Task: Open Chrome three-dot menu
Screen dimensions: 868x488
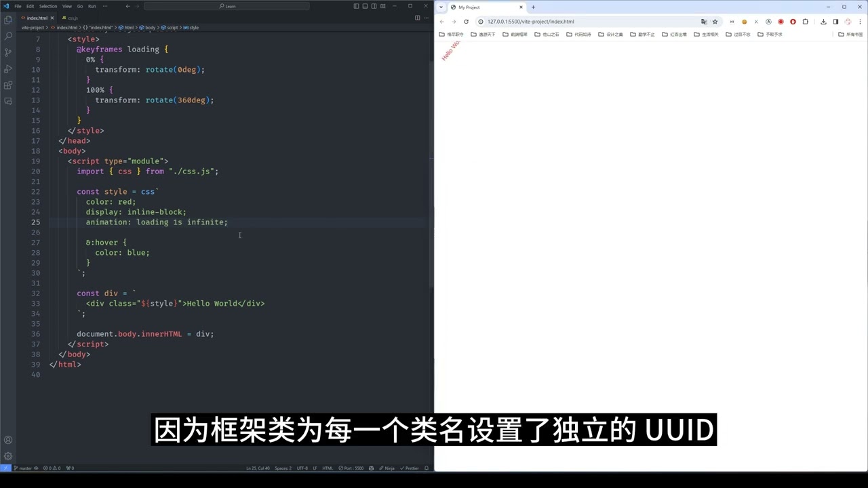Action: pos(860,22)
